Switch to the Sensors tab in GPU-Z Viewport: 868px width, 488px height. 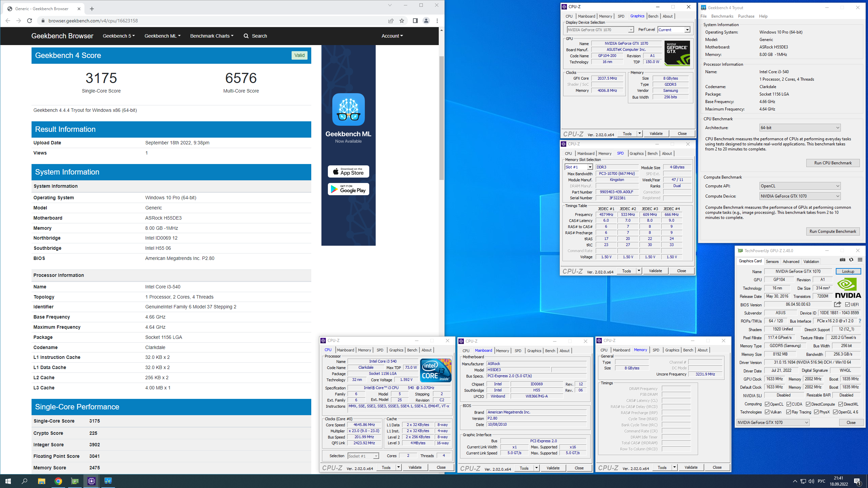(772, 262)
